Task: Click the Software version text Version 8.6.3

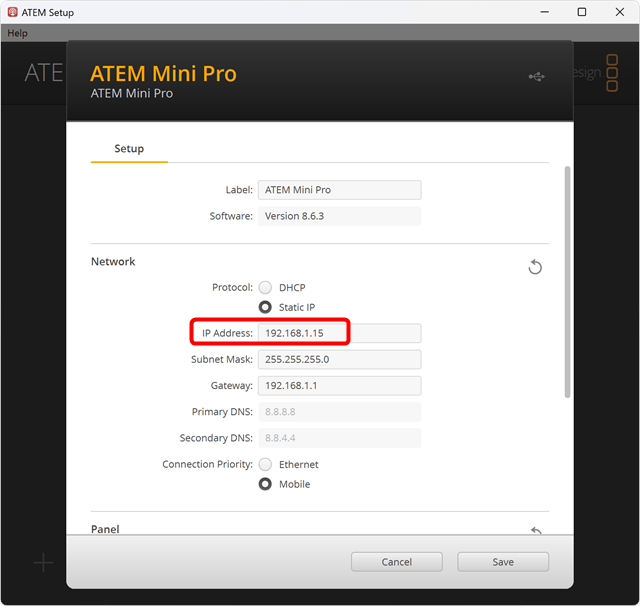Action: point(294,216)
